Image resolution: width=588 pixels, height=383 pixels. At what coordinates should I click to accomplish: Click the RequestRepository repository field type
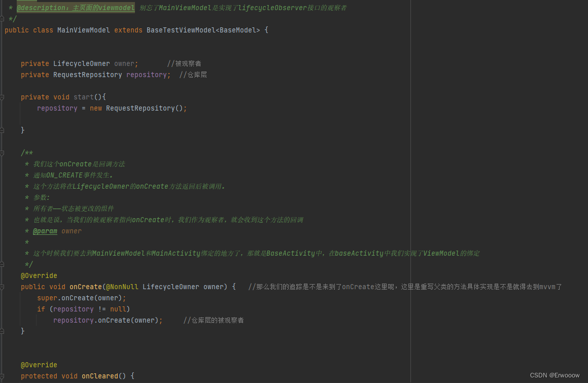(x=87, y=75)
